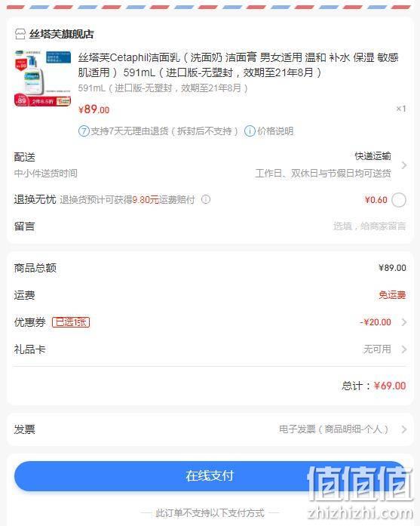Click the 免运费 shipping fee label
This screenshot has width=420, height=526.
(392, 295)
